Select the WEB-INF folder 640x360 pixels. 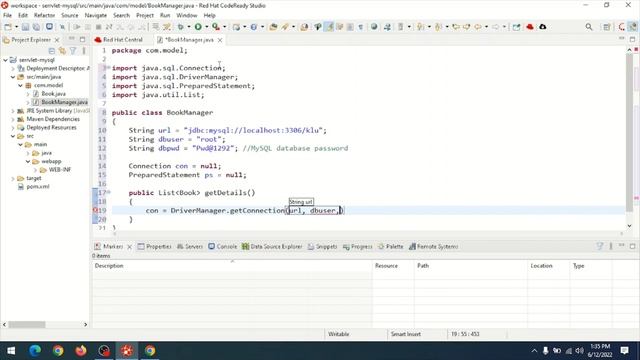pyautogui.click(x=60, y=170)
